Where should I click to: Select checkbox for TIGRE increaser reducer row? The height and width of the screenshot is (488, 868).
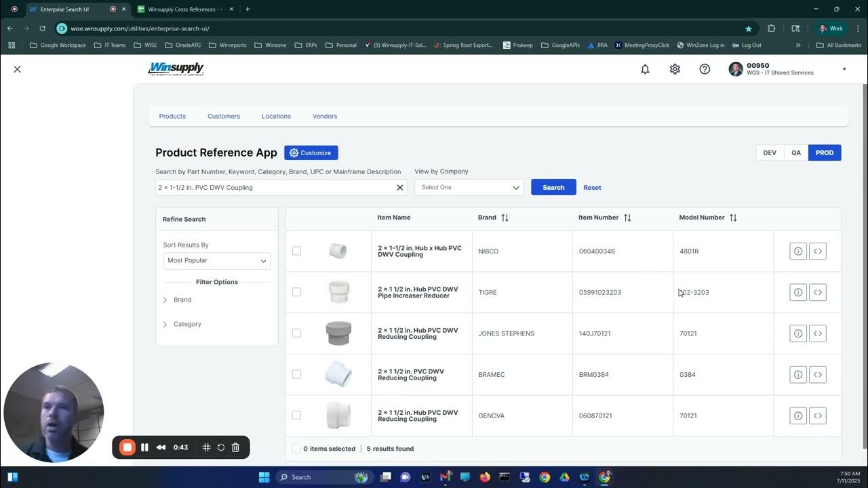click(296, 292)
